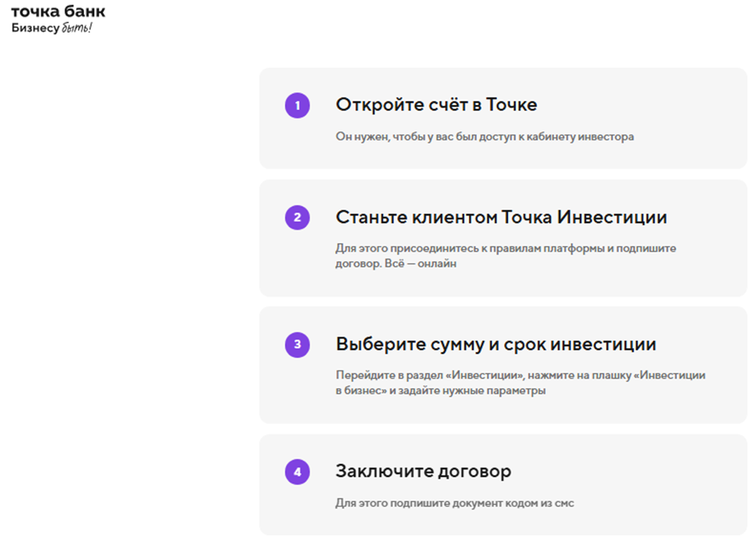Click the 'Бизнесу быть!' slogan
Viewport: 756px width, 543px height.
coord(51,28)
